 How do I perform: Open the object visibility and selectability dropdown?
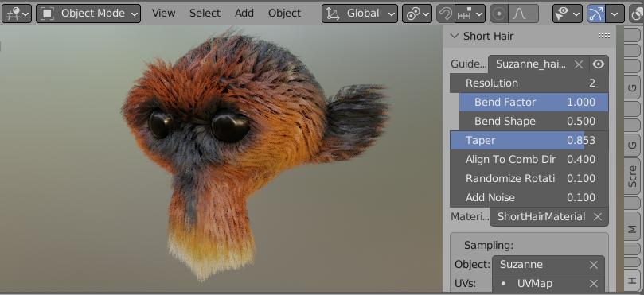[568, 14]
